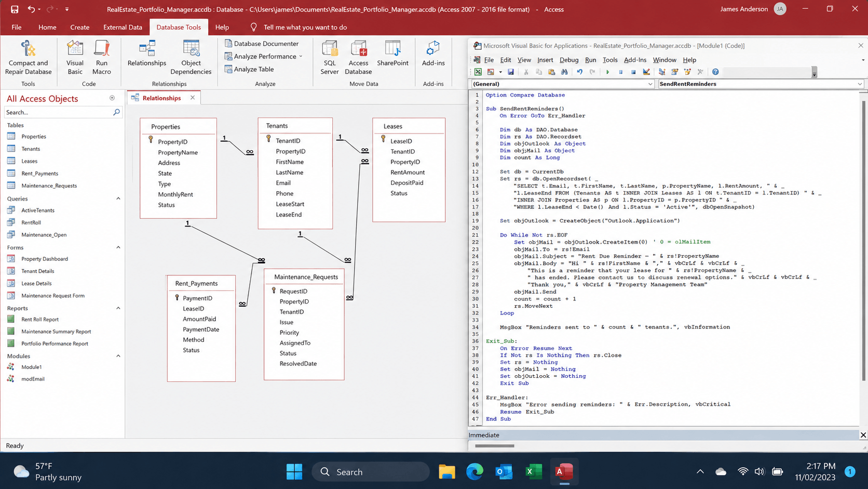Switch to Create ribbon tab
This screenshot has height=489, width=868.
pyautogui.click(x=79, y=27)
